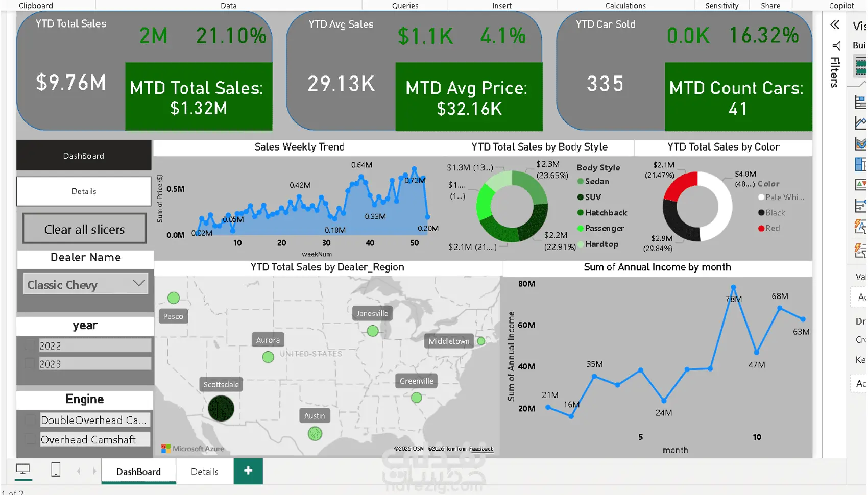Click the MTD Avg Price green card
868x495 pixels.
point(469,96)
